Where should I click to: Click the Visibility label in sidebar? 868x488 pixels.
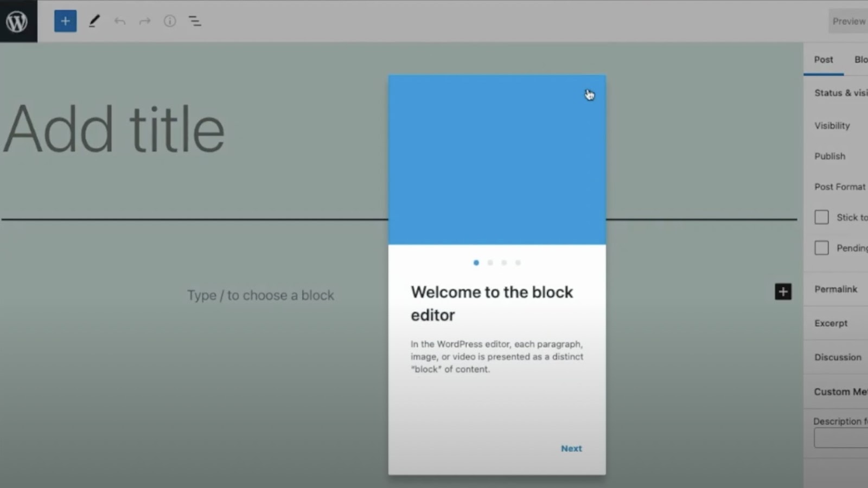point(832,126)
